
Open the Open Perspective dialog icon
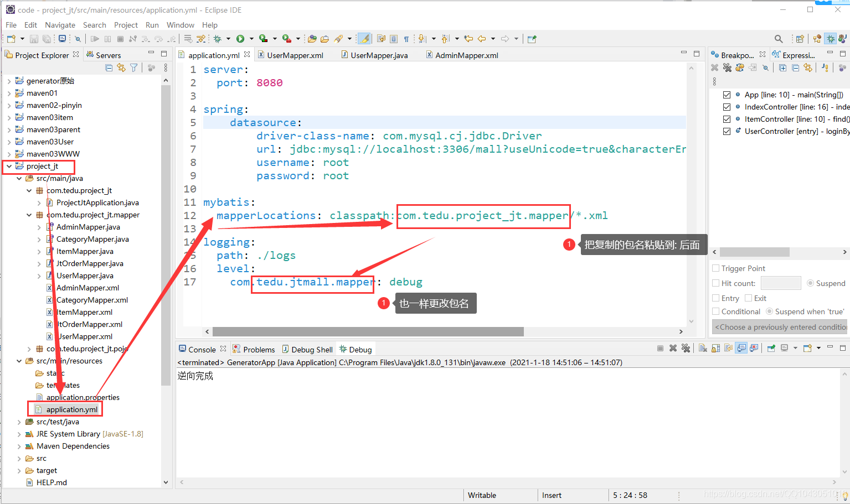pos(800,39)
